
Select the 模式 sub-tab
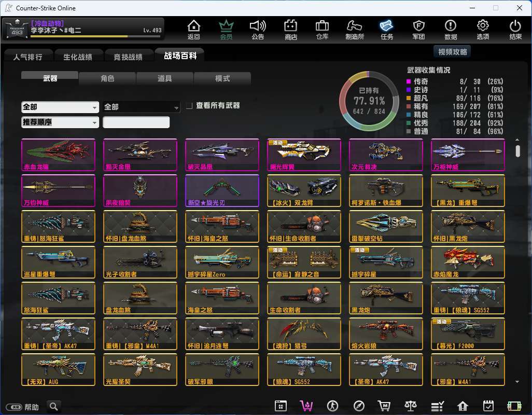coord(222,78)
